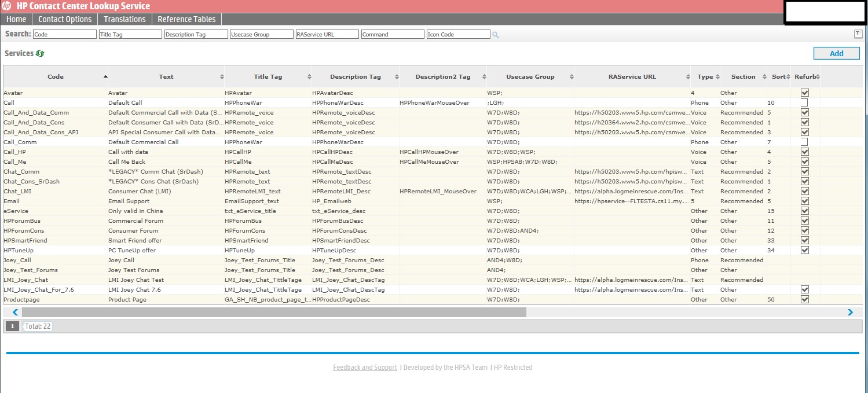The image size is (868, 393).
Task: Click the HPProductPageDesc description cell
Action: [356, 299]
